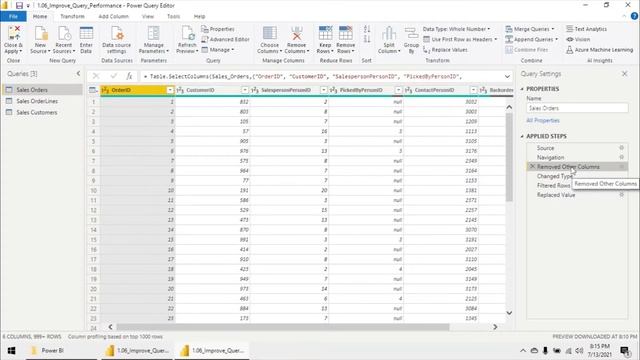
Task: Switch to the Add Column tab
Action: click(113, 16)
